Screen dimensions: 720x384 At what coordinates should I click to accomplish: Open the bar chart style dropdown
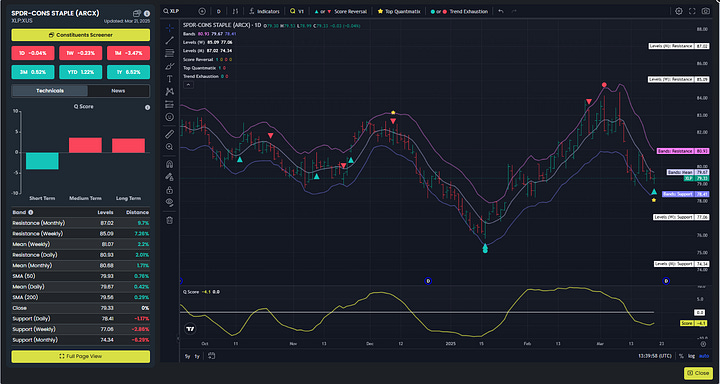point(236,11)
